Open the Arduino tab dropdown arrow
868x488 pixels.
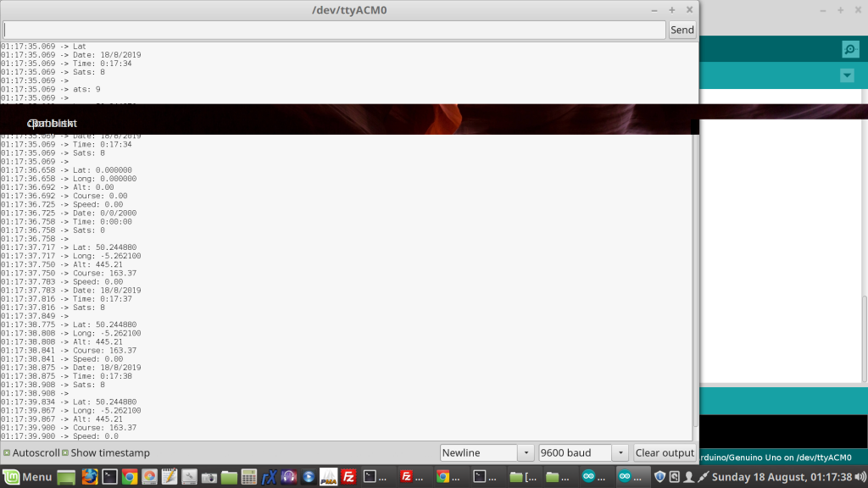pos(846,76)
